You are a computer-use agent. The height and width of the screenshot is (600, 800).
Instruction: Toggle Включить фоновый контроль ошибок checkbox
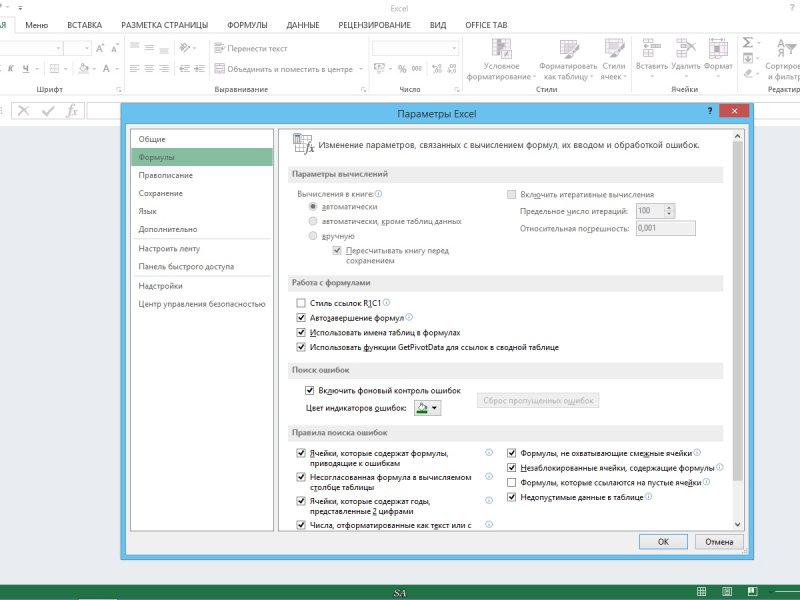click(309, 390)
